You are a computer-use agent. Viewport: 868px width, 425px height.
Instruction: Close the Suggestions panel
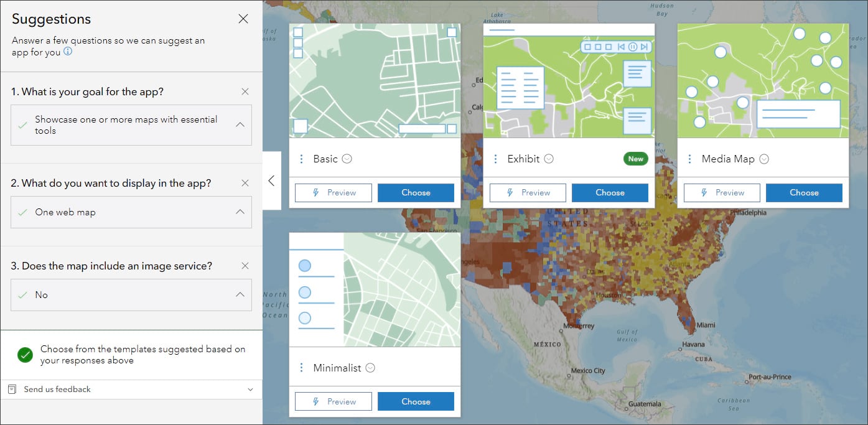pos(243,19)
